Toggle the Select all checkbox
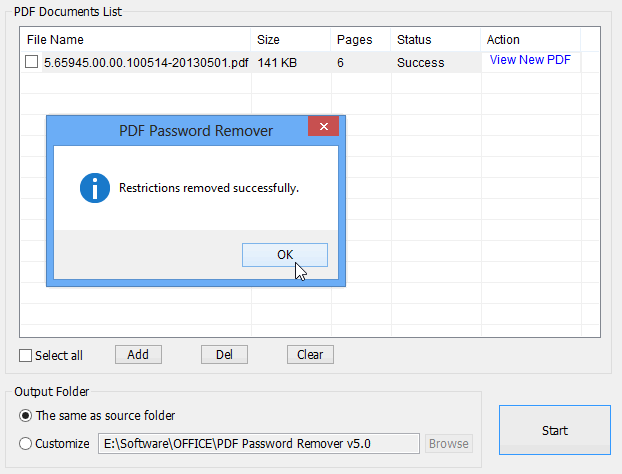The width and height of the screenshot is (622, 474). pyautogui.click(x=25, y=355)
